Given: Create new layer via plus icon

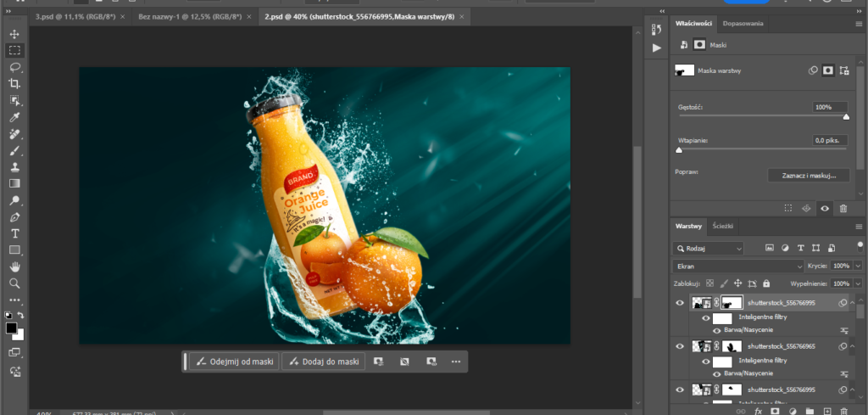Looking at the screenshot, I should (x=827, y=411).
